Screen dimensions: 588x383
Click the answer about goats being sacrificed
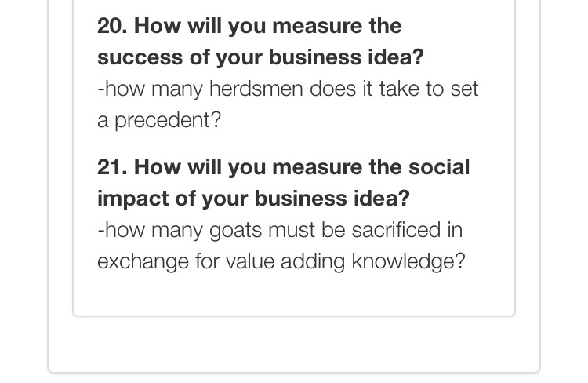pyautogui.click(x=281, y=246)
